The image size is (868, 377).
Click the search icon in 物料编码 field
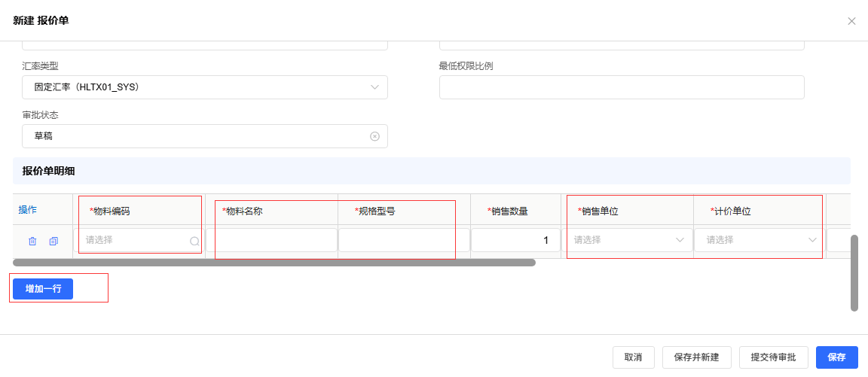194,241
